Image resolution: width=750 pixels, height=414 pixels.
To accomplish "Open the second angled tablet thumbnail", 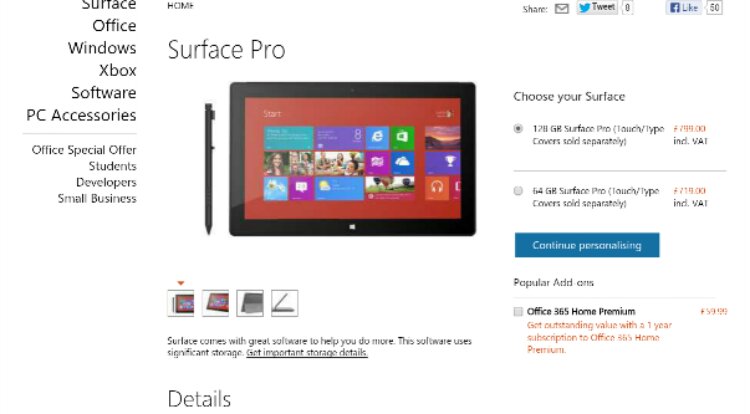I will point(215,303).
